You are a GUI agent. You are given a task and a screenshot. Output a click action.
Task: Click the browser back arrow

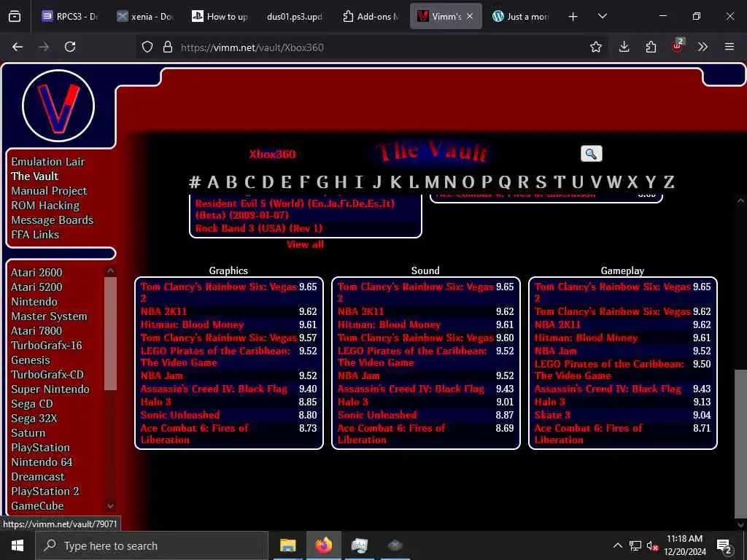point(18,47)
